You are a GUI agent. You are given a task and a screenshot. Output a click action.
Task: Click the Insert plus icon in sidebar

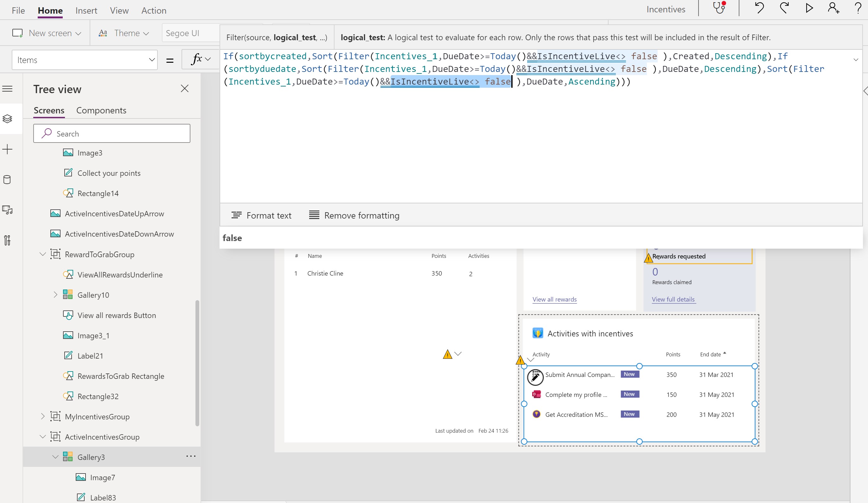click(x=7, y=149)
